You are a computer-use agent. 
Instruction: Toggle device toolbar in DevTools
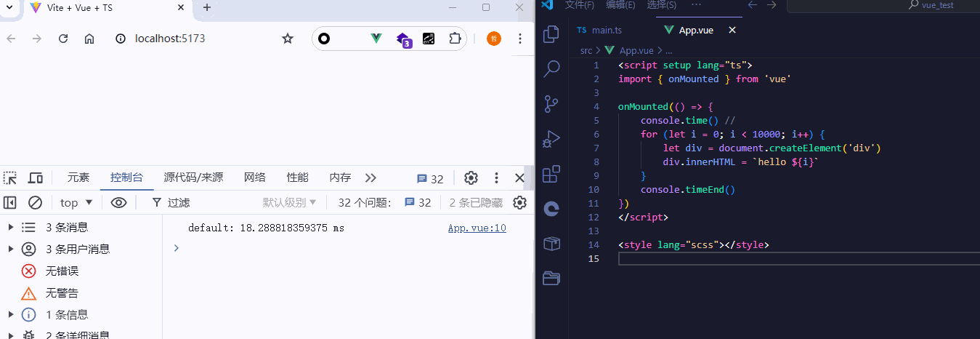(35, 178)
